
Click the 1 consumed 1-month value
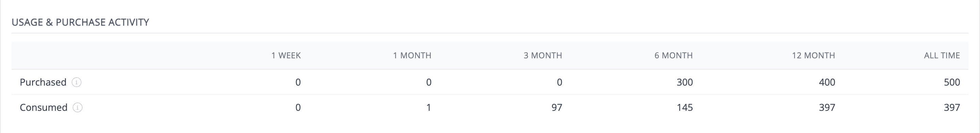429,107
